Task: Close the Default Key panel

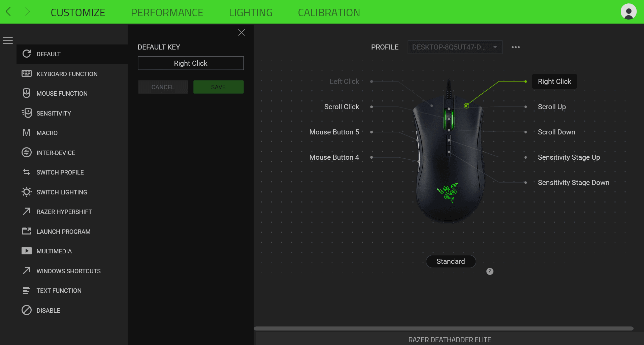Action: click(241, 32)
